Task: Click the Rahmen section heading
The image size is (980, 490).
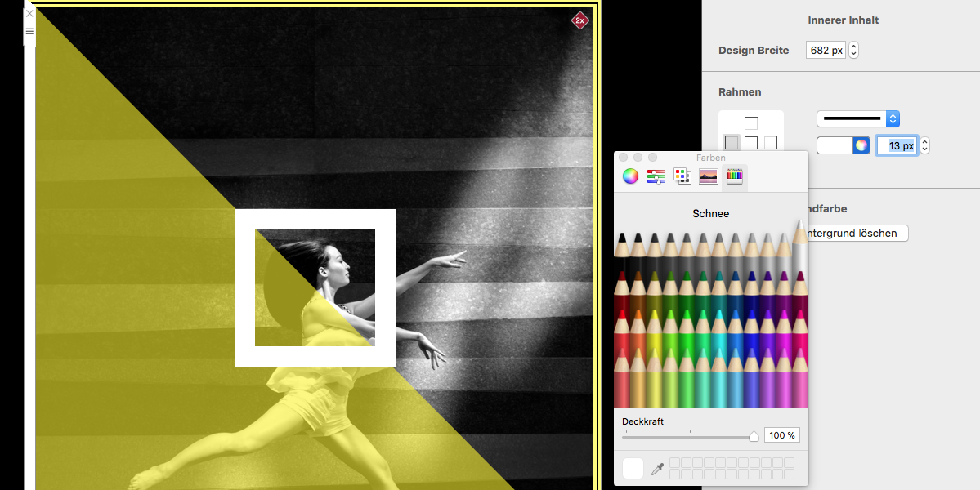Action: click(740, 91)
